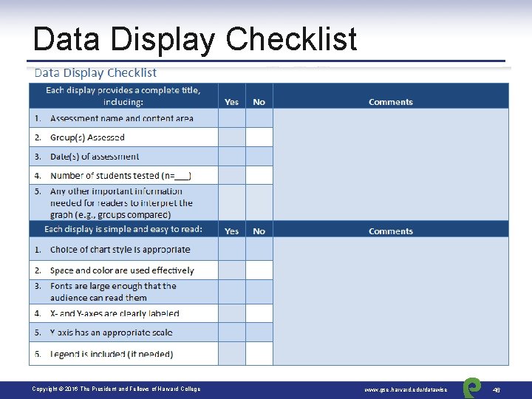Select 'X- and Y-axes are clearly labeled' text

tap(115, 313)
